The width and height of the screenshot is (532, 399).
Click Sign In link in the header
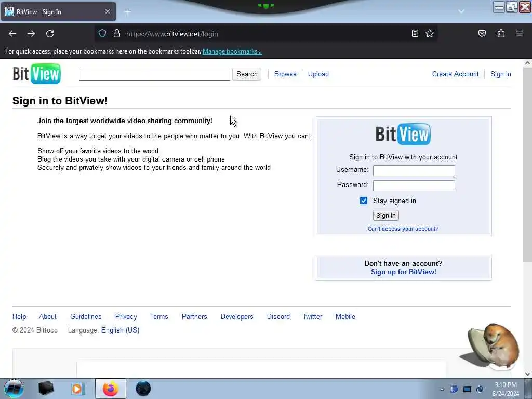[x=500, y=74]
